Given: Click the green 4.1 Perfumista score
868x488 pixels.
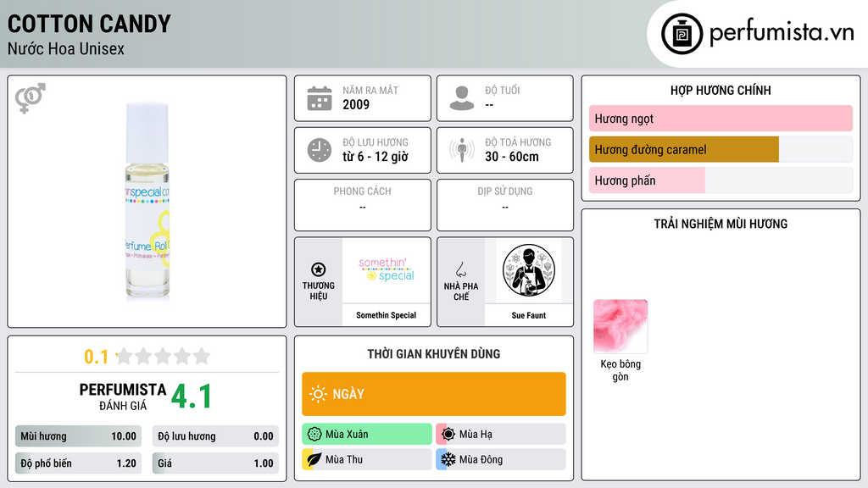Looking at the screenshot, I should pyautogui.click(x=192, y=396).
